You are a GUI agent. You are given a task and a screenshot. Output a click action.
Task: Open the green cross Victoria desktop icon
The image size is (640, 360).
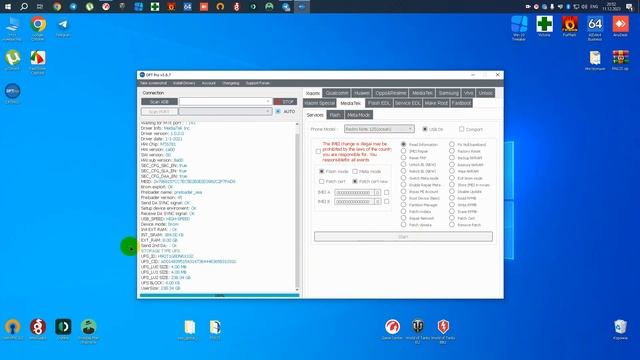coord(544,27)
